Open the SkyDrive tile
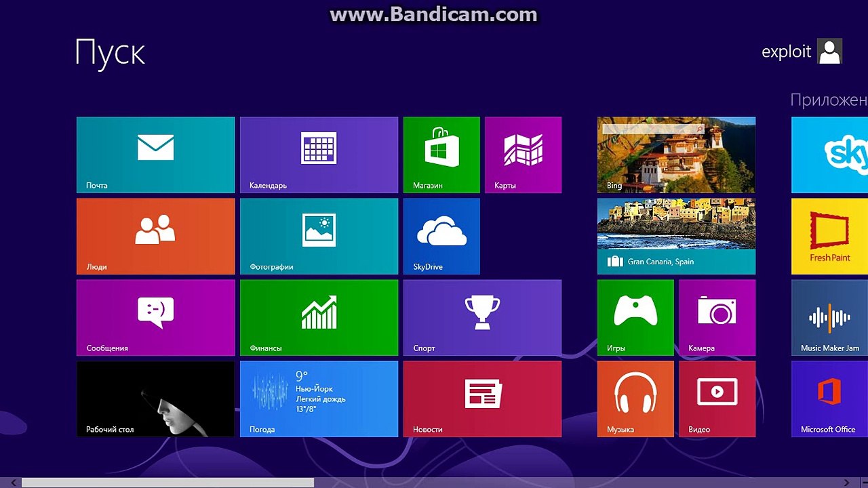The image size is (868, 488). pyautogui.click(x=441, y=237)
